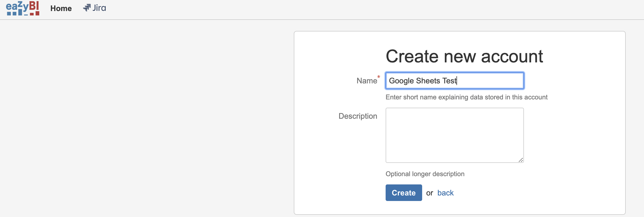Click the Description field label
The image size is (644, 217).
coord(358,116)
